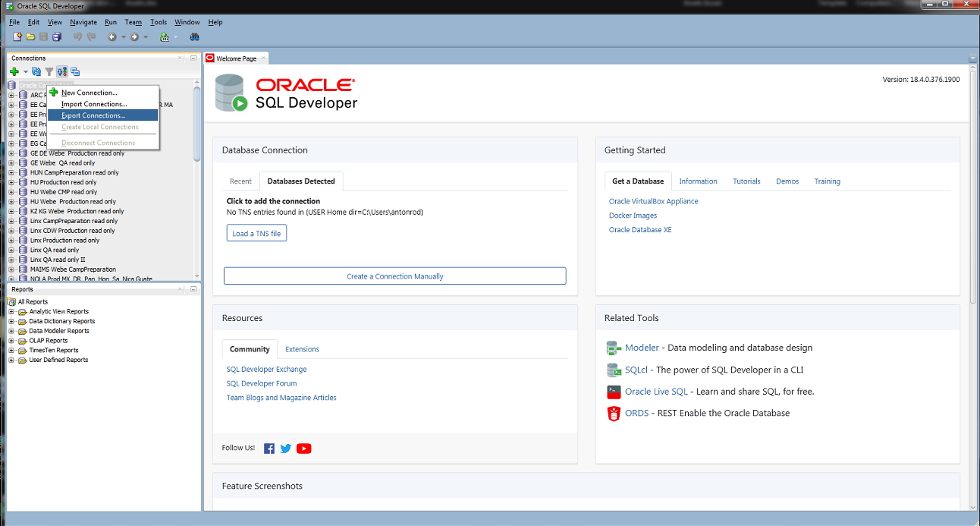Choose New Connection in context menu

point(102,93)
